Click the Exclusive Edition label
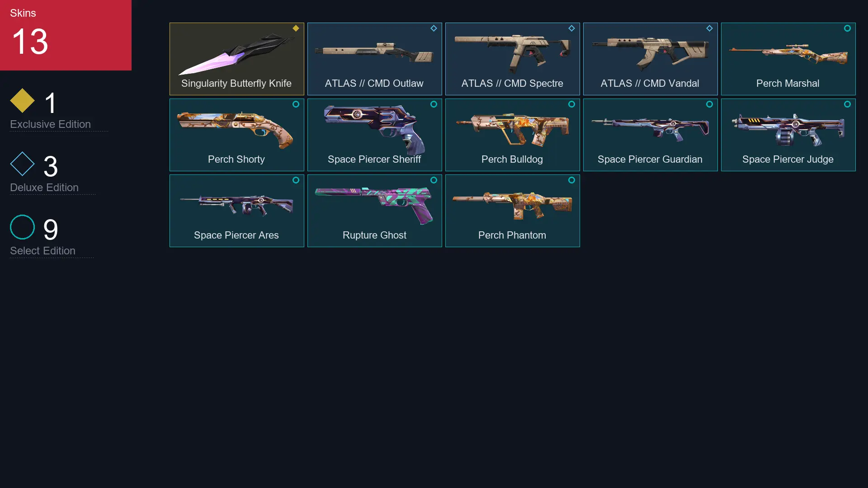Image resolution: width=868 pixels, height=488 pixels. (x=50, y=124)
